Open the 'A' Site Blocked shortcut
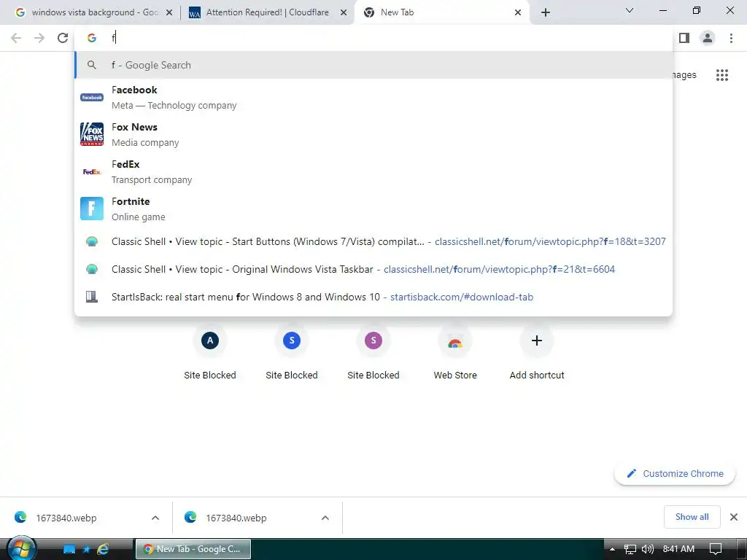The image size is (747, 560). coord(210,354)
